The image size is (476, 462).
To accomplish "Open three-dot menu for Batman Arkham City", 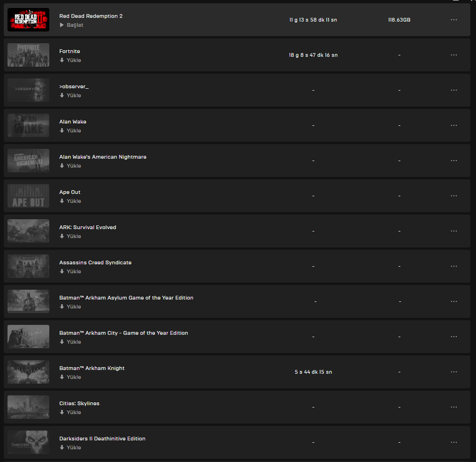I will coord(454,337).
